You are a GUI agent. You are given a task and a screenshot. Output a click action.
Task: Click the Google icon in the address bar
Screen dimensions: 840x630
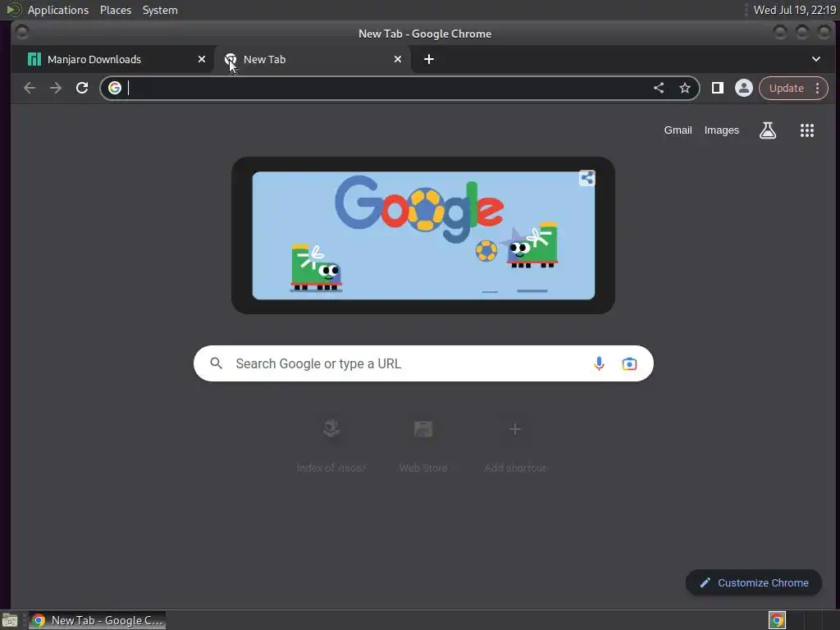[115, 88]
